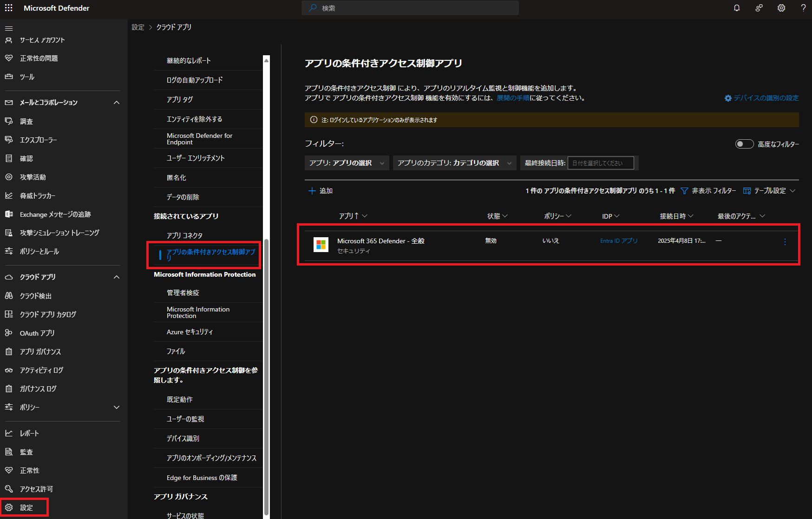Select 継続的なレポート in settings menu
Screen dimensions: 812x519
pos(208,60)
